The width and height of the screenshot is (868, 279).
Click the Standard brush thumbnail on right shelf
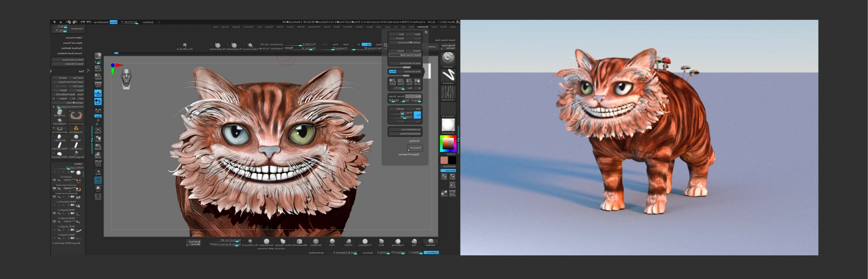[448, 58]
